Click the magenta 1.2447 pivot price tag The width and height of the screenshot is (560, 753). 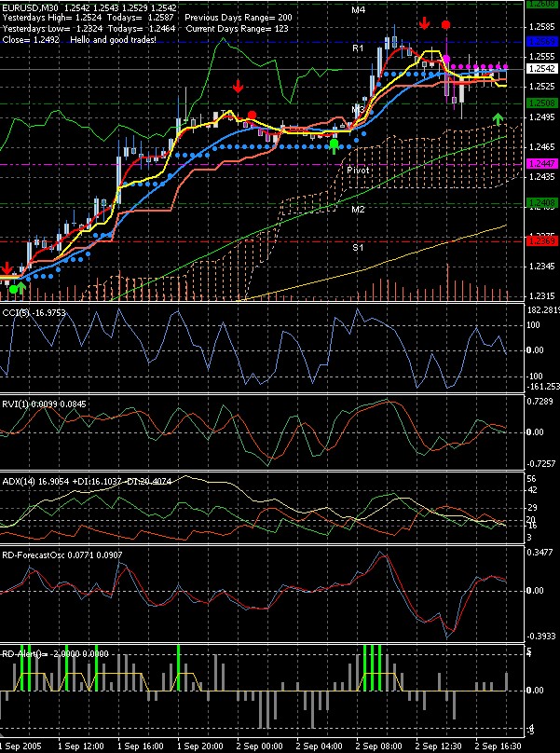point(541,164)
